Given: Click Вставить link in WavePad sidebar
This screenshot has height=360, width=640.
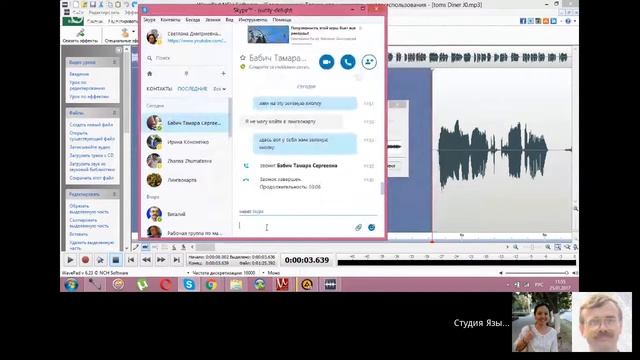Looking at the screenshot, I should point(78,234).
